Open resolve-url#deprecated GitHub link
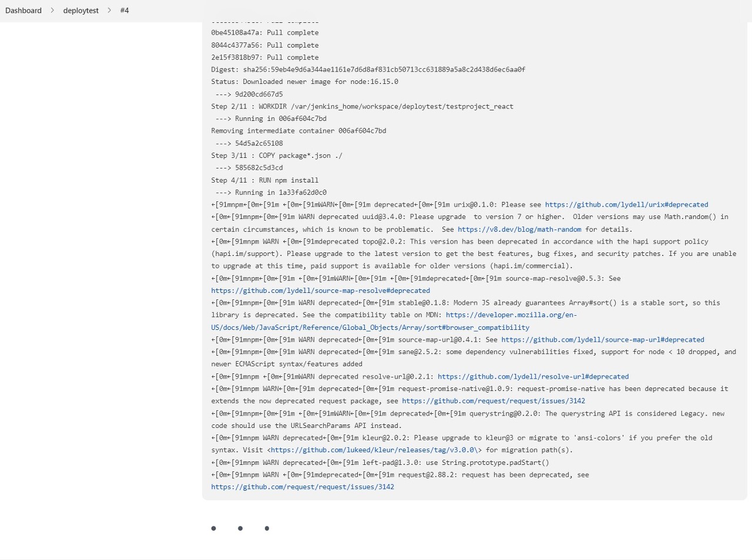The width and height of the screenshot is (752, 560). click(x=533, y=377)
